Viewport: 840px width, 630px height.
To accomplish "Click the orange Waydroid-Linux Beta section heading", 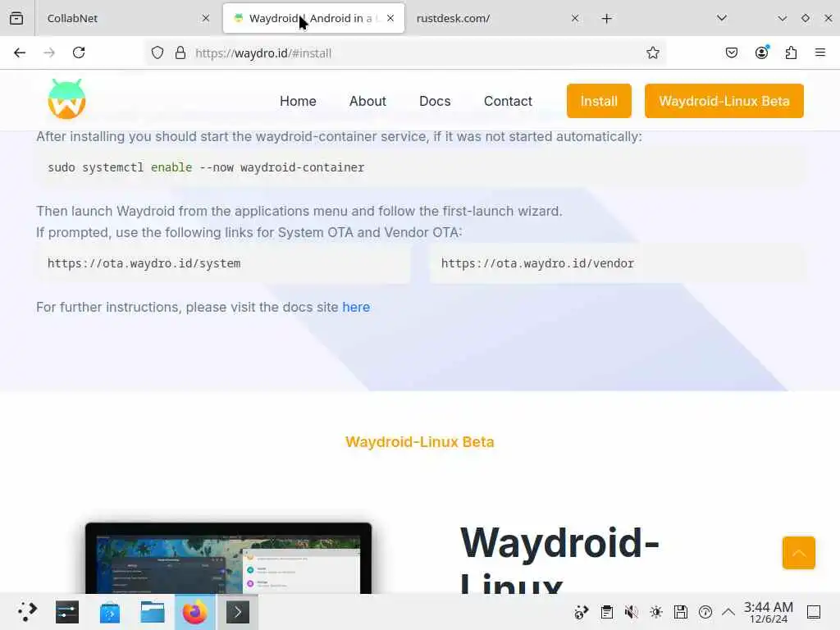I will click(x=420, y=442).
